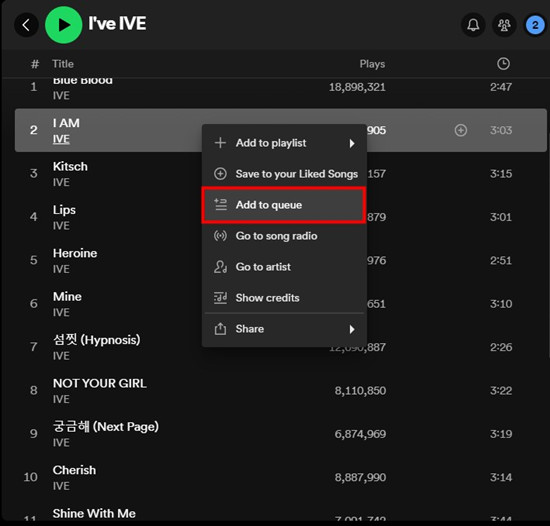Click the artist icon beside Go to artist

pos(220,267)
